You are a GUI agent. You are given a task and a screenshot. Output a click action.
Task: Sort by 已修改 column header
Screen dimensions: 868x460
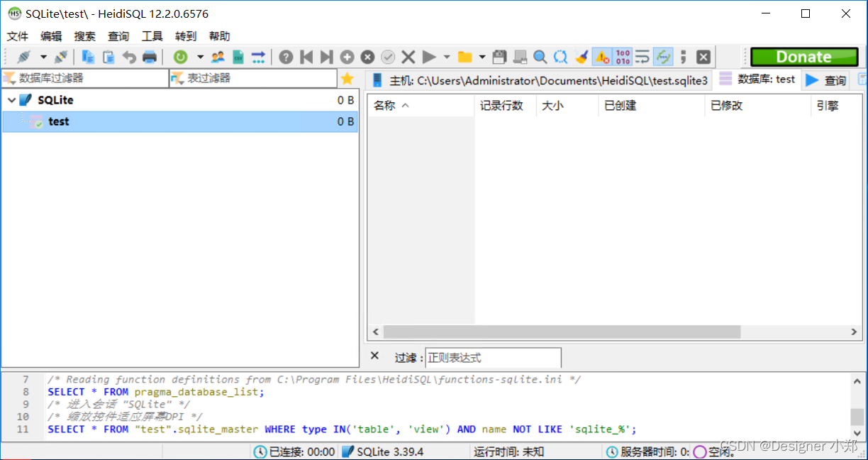pos(758,106)
